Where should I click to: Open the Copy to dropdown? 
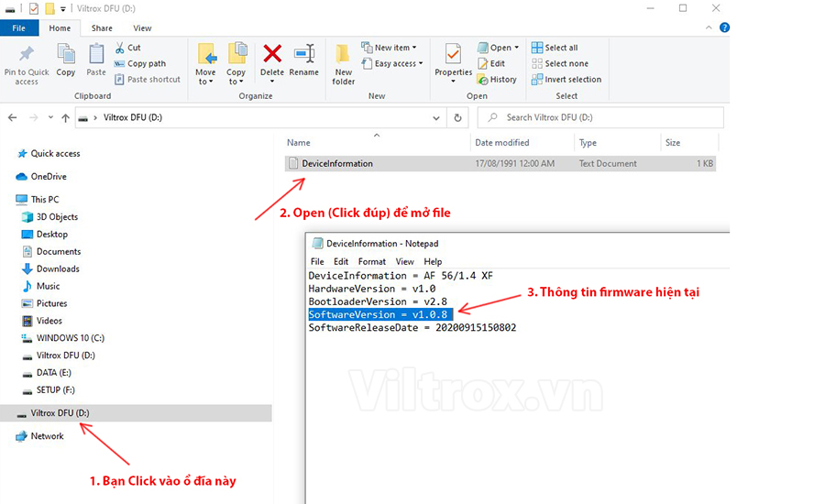coord(236,64)
